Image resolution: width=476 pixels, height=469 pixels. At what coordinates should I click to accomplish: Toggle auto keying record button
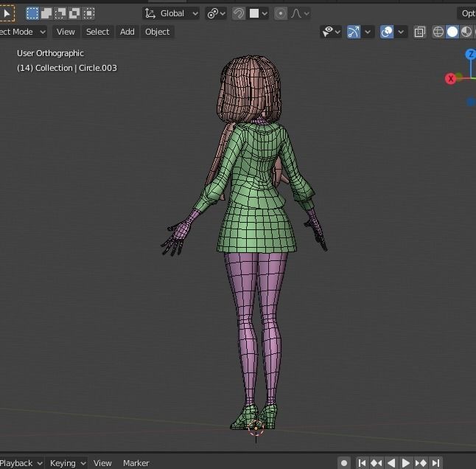(344, 463)
